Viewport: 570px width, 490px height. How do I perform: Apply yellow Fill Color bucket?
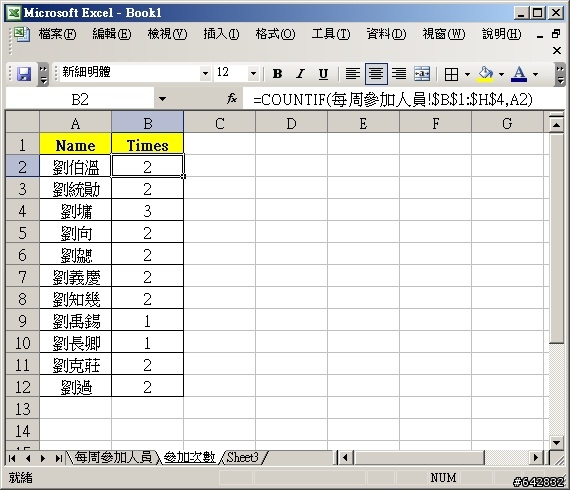pos(486,74)
